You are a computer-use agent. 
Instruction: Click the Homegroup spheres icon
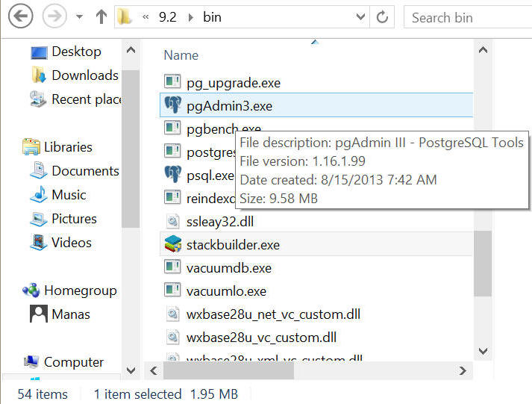point(31,290)
